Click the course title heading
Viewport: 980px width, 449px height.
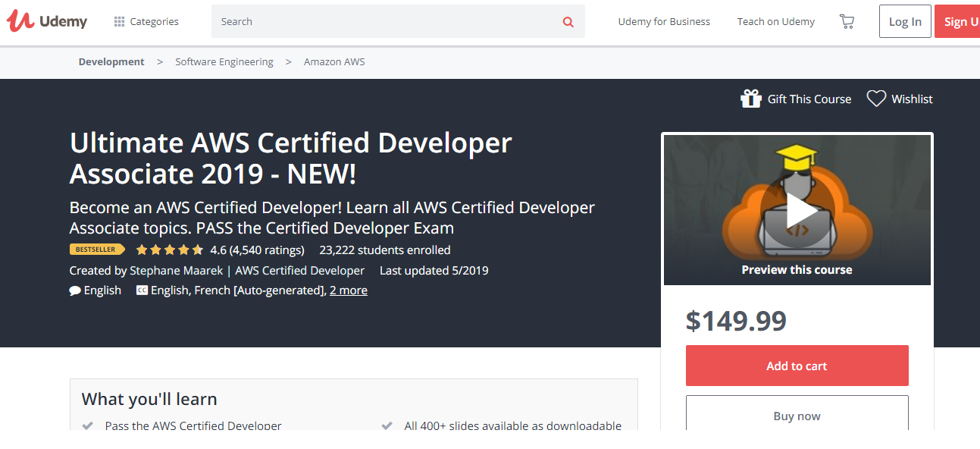291,159
